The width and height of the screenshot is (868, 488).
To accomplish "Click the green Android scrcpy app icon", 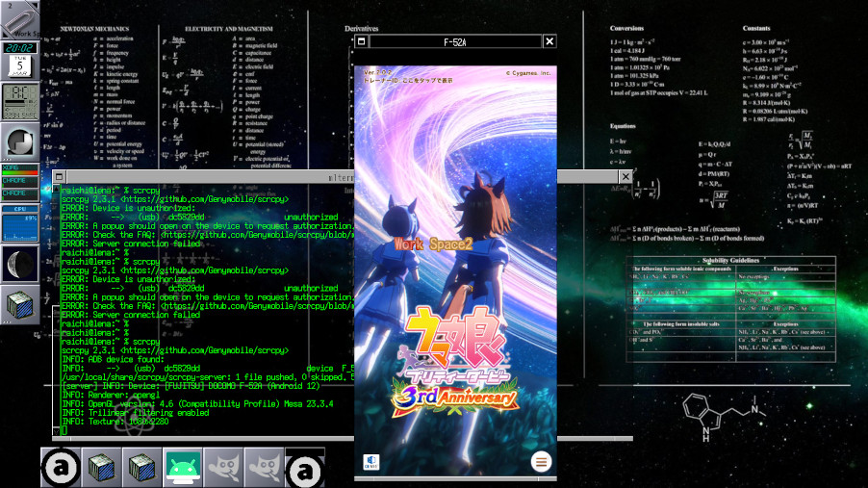I will [183, 468].
